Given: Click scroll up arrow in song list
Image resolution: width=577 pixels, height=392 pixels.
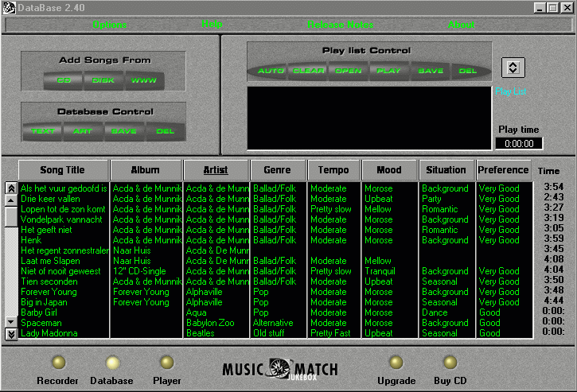Looking at the screenshot, I should [x=11, y=200].
